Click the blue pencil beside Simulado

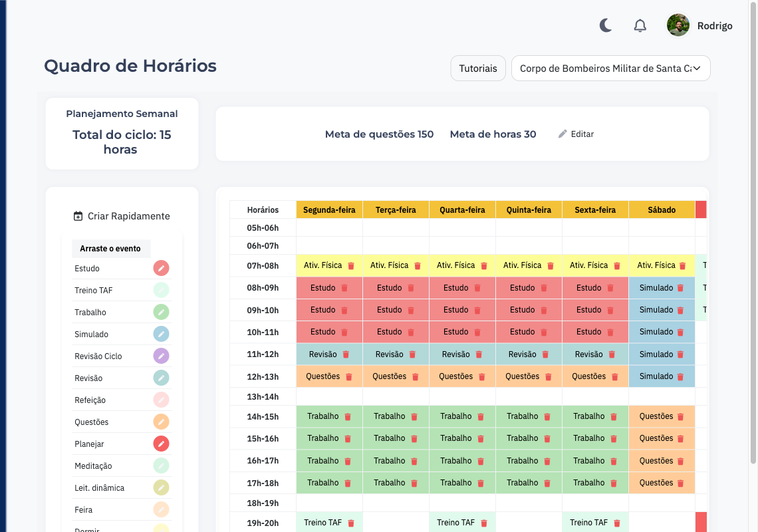[x=161, y=334]
